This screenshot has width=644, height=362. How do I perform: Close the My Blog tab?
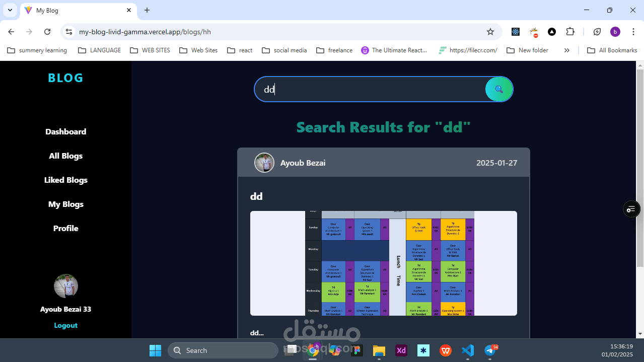coord(129,10)
